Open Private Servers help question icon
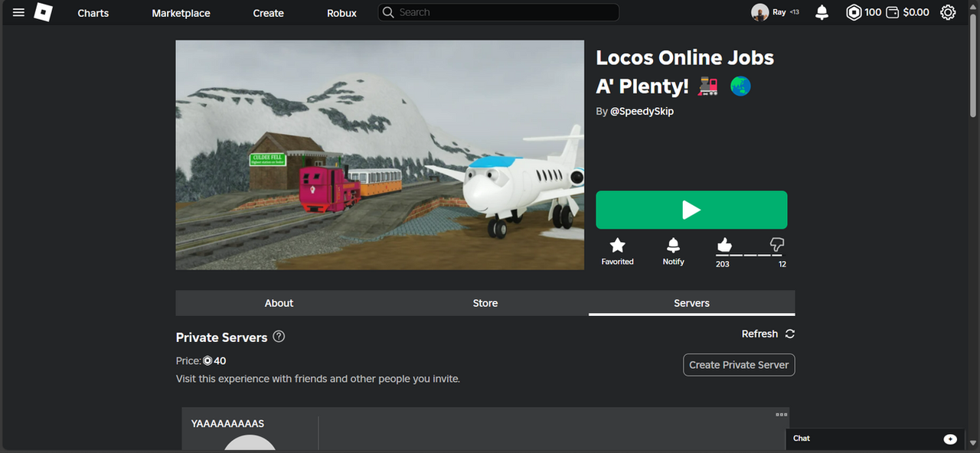Image resolution: width=980 pixels, height=453 pixels. coord(279,337)
